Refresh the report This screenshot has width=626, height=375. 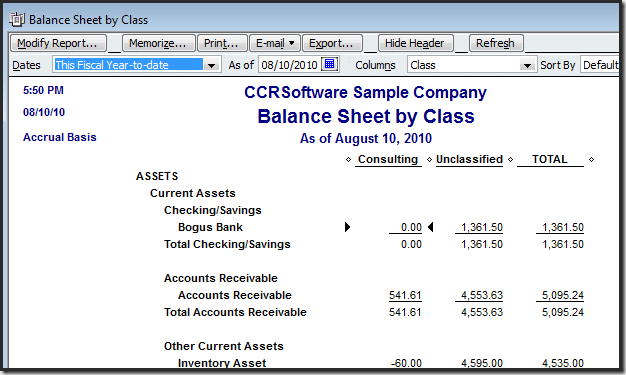(x=496, y=43)
